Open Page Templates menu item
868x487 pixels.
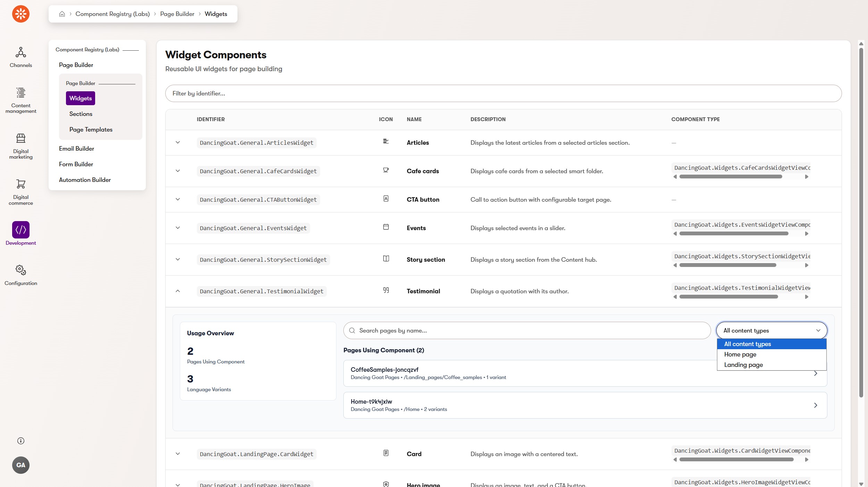[x=91, y=129]
